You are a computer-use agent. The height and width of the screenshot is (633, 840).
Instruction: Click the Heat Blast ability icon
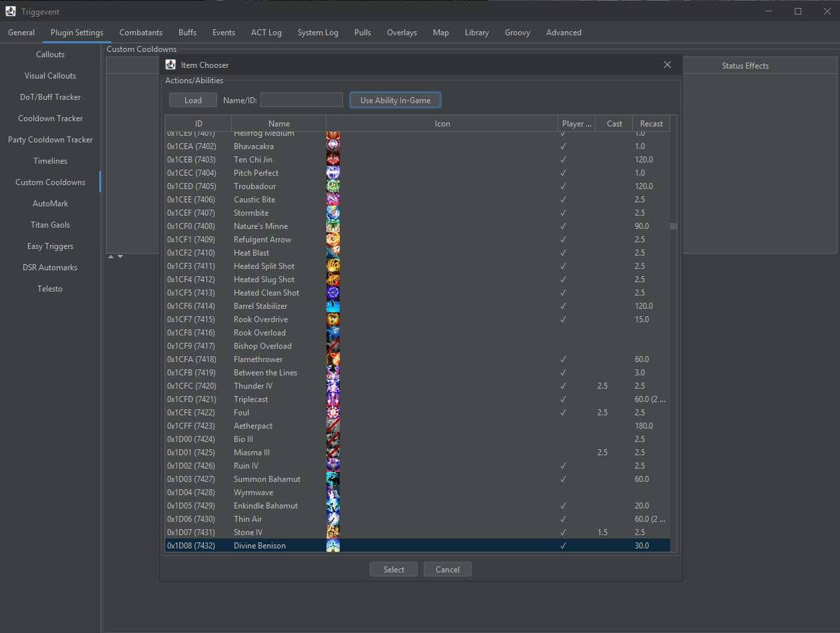332,252
